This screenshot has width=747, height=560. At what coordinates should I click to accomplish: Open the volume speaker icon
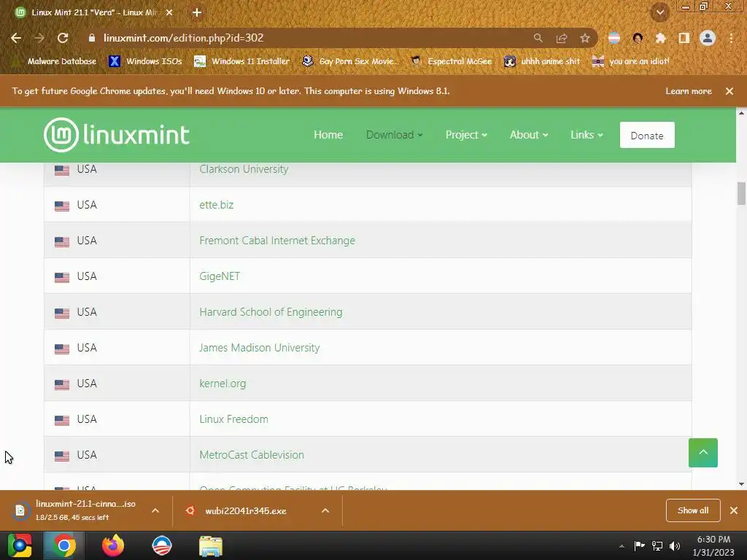tap(675, 545)
